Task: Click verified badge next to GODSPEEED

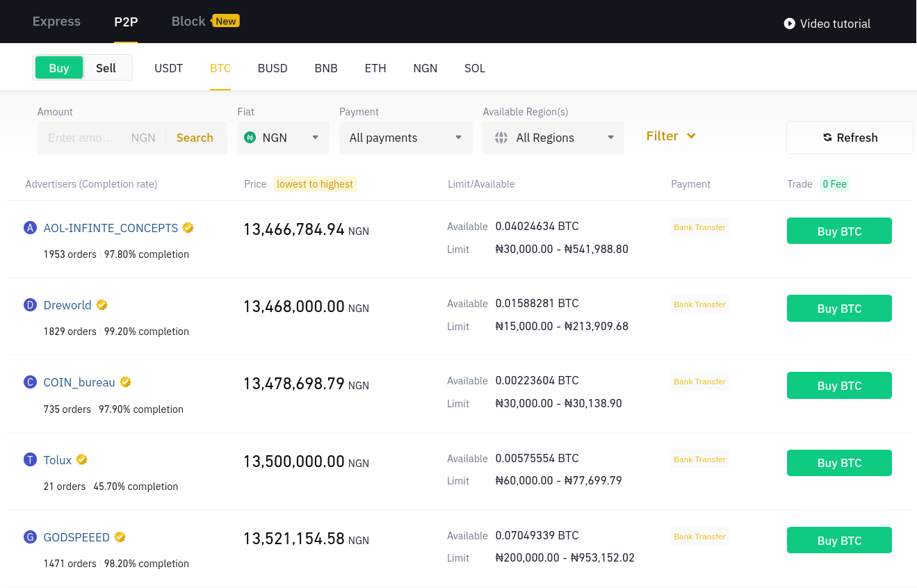Action: 120,537
